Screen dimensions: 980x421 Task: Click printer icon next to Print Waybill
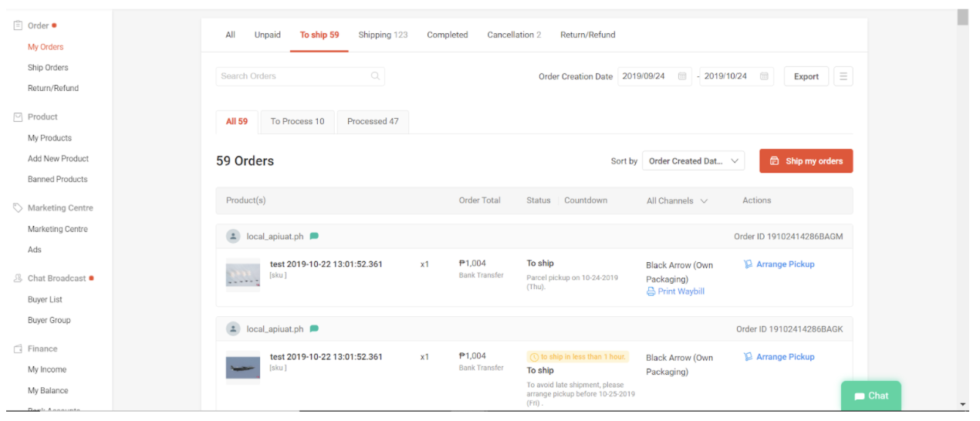(x=651, y=291)
